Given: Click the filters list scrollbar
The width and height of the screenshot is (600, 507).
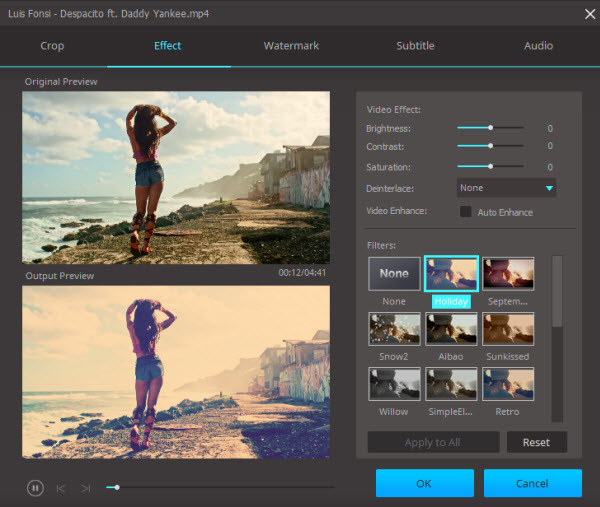Looking at the screenshot, I should point(557,292).
